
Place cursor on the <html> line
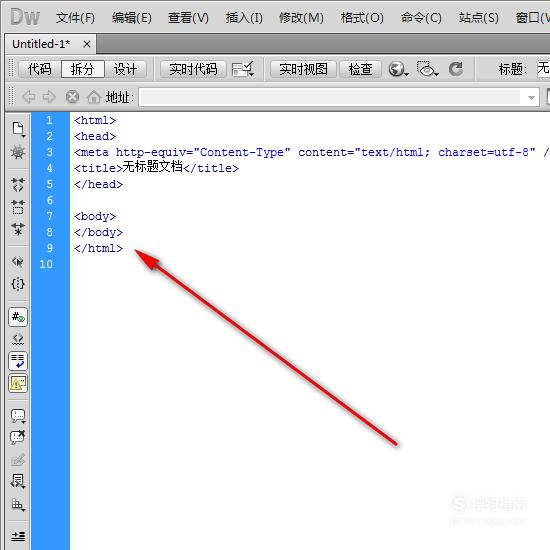coord(95,120)
